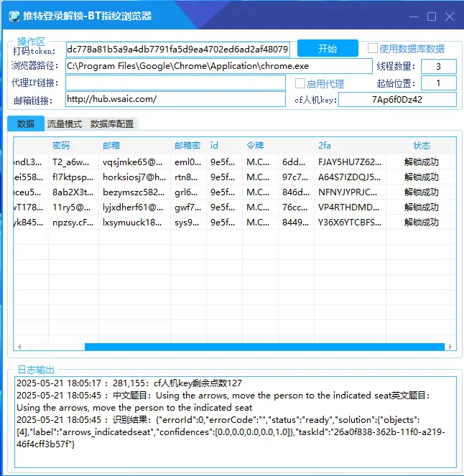Click email password cell rtn8...
464x476 pixels.
point(188,177)
